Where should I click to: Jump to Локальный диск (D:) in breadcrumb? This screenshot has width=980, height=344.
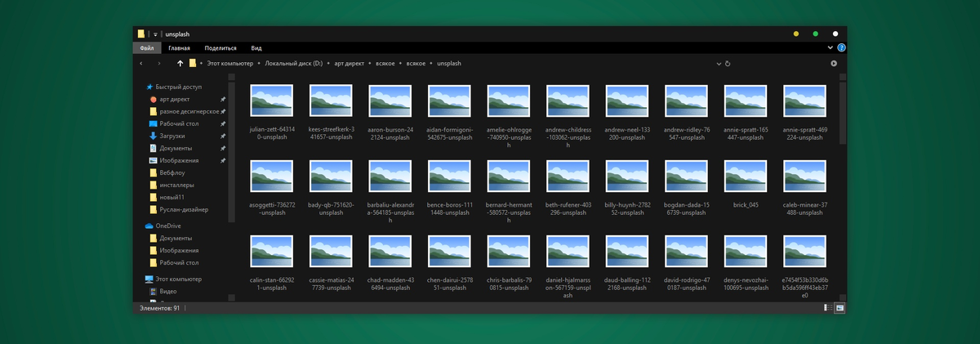click(x=294, y=63)
